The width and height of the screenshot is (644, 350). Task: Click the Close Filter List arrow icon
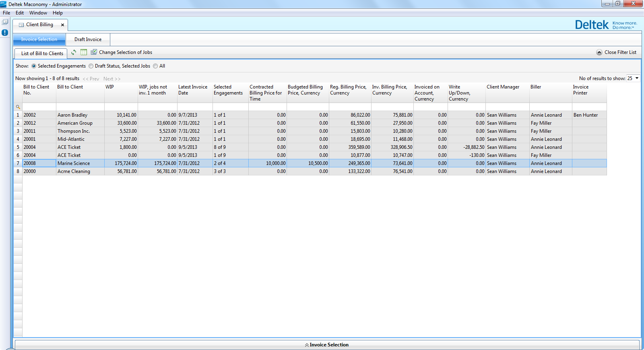coord(599,52)
